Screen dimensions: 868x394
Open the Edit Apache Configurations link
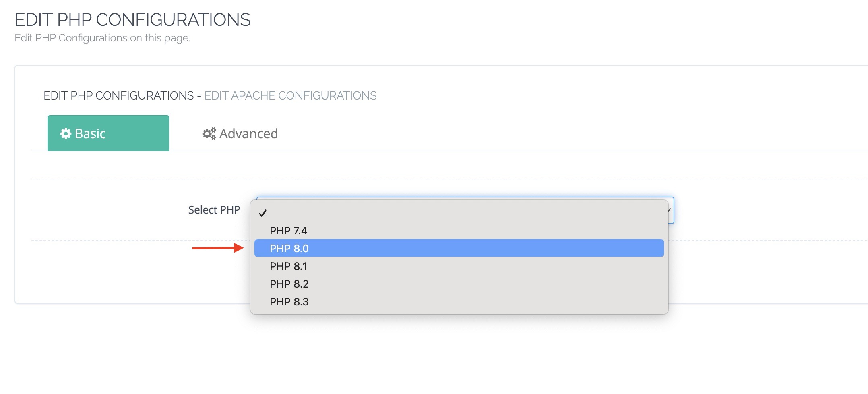click(x=290, y=96)
